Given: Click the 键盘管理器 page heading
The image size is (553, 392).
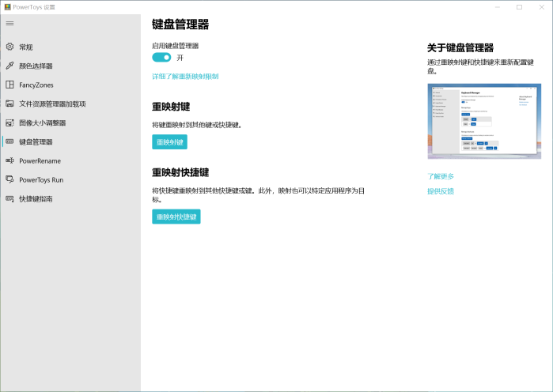Looking at the screenshot, I should [x=180, y=24].
